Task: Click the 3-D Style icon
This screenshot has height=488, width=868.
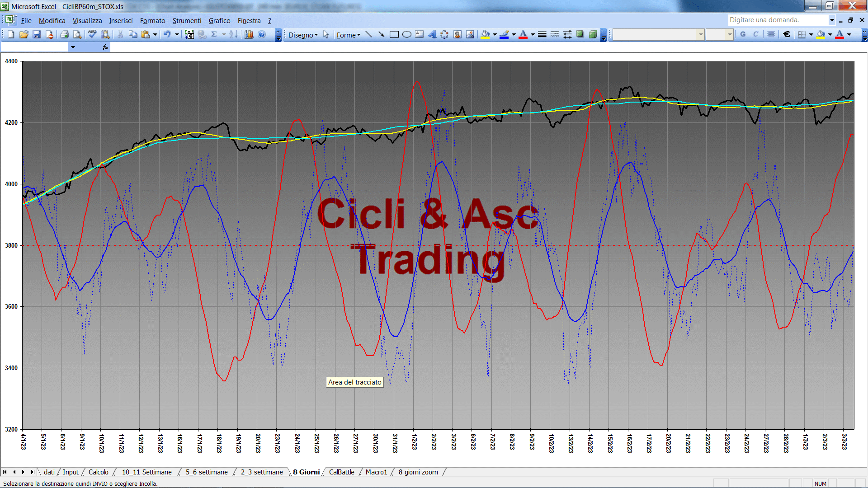Action: 593,34
